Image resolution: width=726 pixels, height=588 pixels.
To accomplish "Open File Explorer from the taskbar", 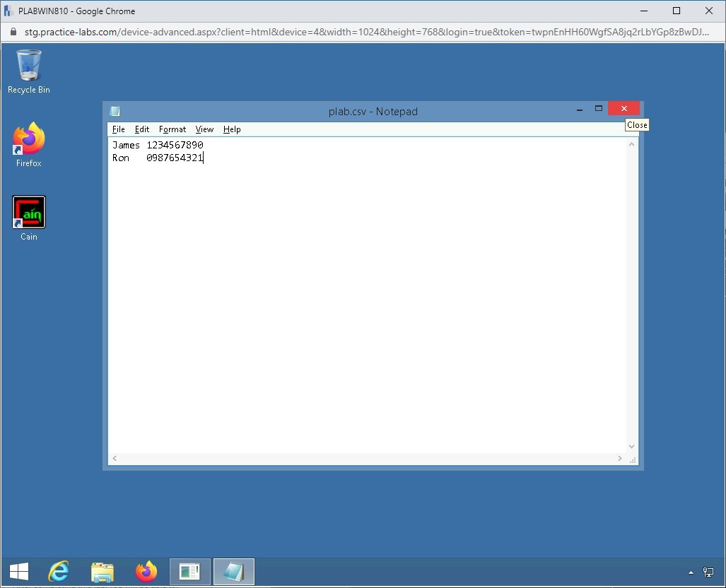I will coord(103,571).
